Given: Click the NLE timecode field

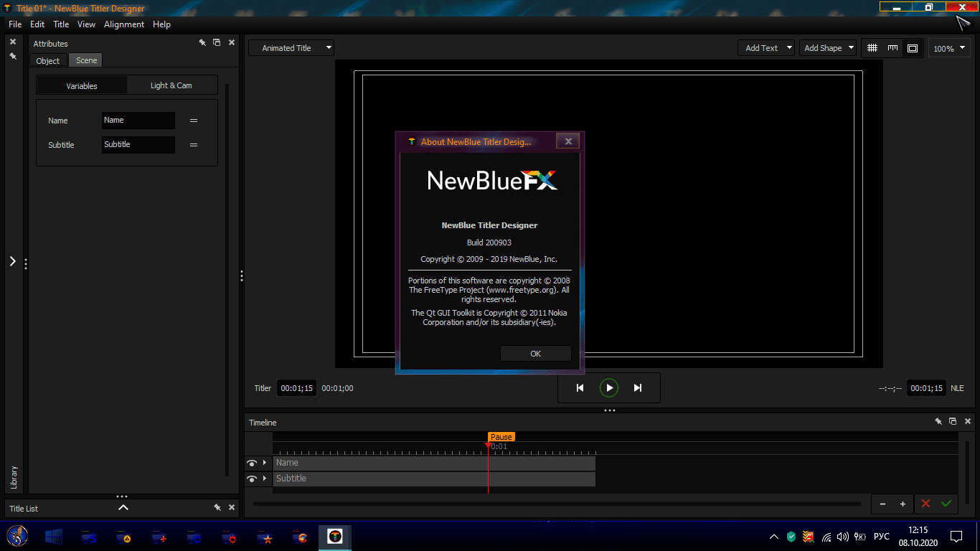Looking at the screenshot, I should tap(926, 388).
